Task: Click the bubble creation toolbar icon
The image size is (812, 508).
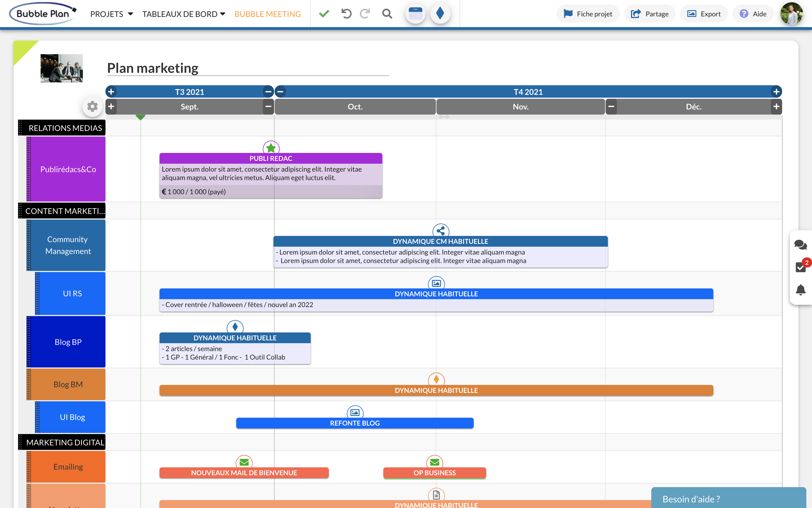Action: 415,14
